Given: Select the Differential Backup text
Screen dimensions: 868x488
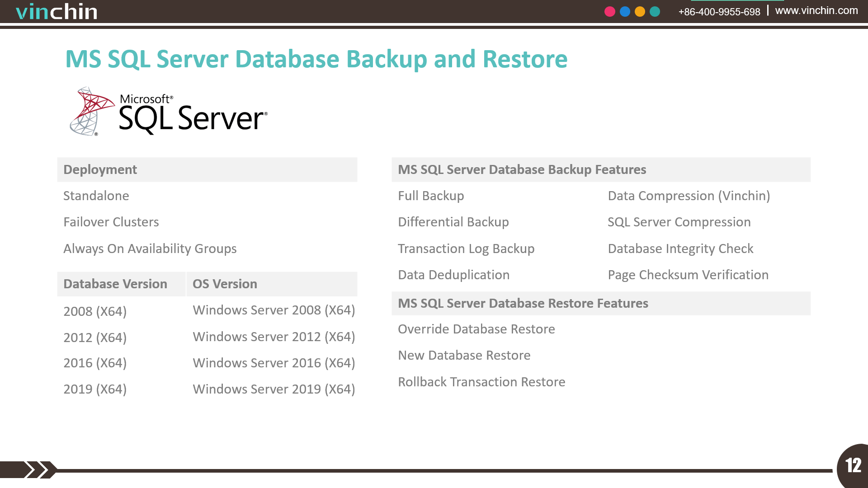Looking at the screenshot, I should click(x=453, y=222).
